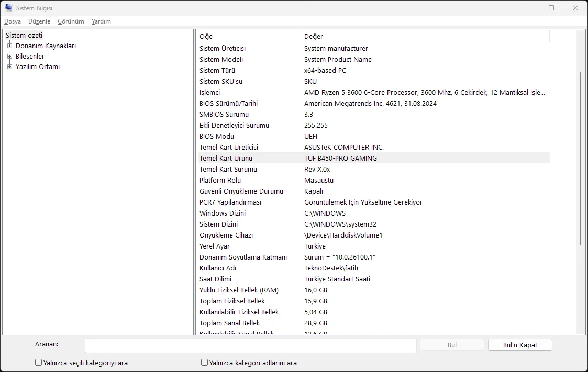
Task: Select the Platform Rolü row
Action: (374, 180)
